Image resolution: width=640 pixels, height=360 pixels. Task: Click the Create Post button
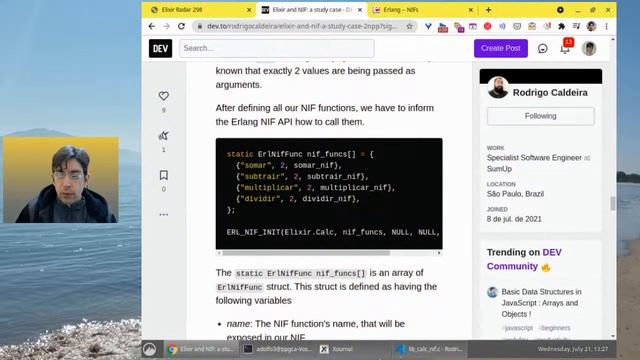(501, 48)
